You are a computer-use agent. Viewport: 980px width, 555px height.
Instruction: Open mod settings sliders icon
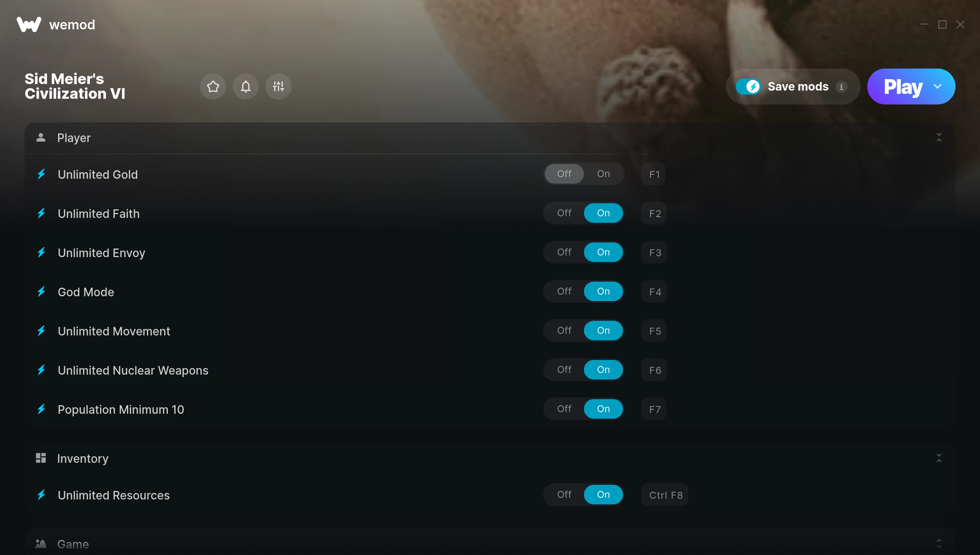[x=278, y=87]
